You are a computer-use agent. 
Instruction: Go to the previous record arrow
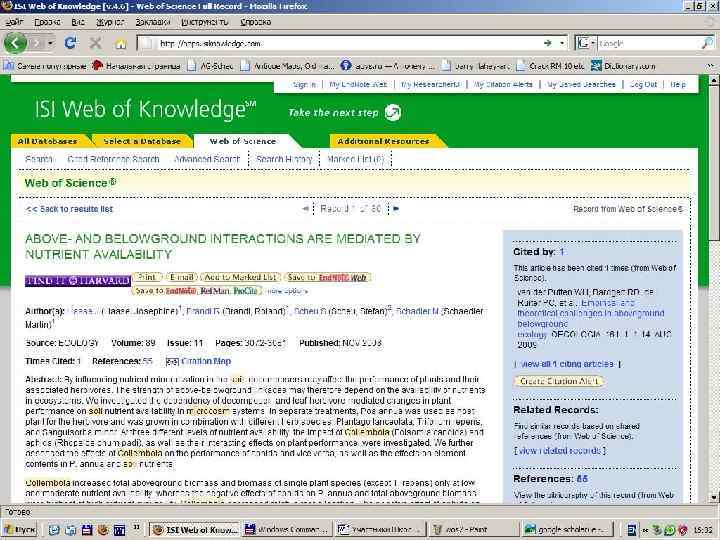click(305, 209)
